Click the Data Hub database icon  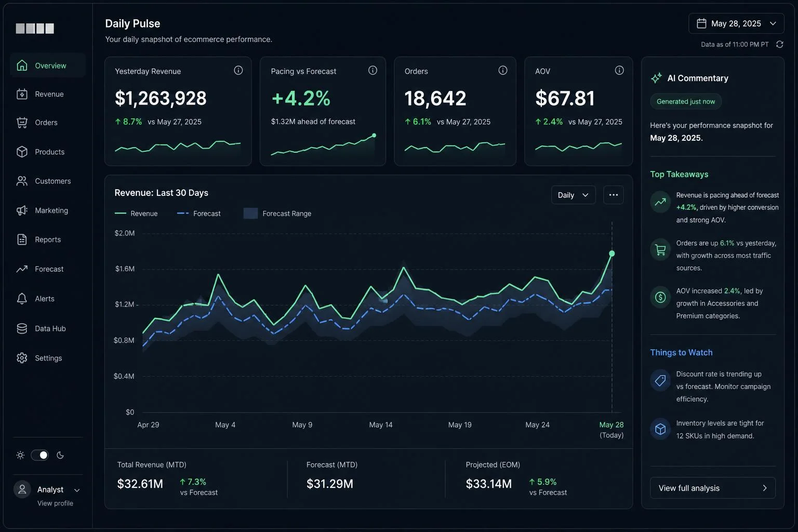click(22, 328)
